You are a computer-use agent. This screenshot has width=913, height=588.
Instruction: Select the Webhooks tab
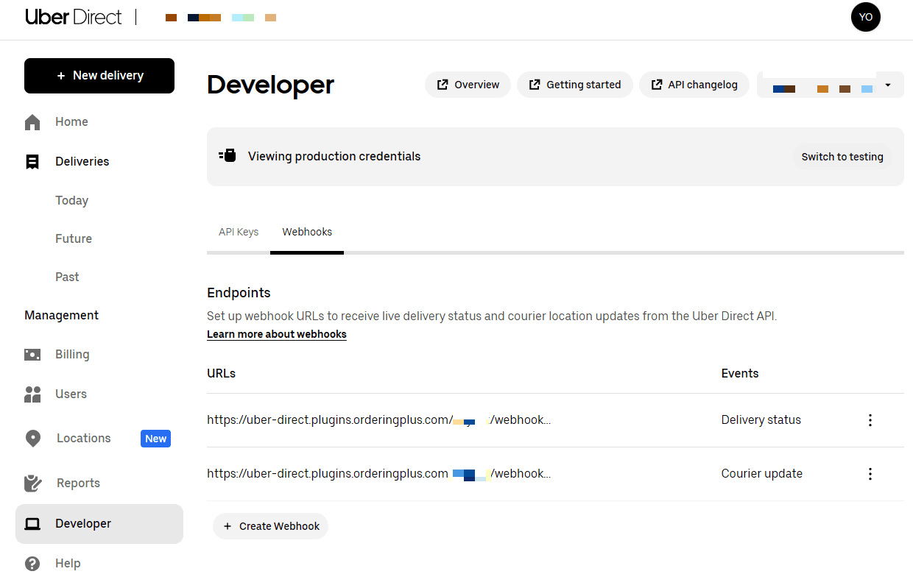[307, 232]
